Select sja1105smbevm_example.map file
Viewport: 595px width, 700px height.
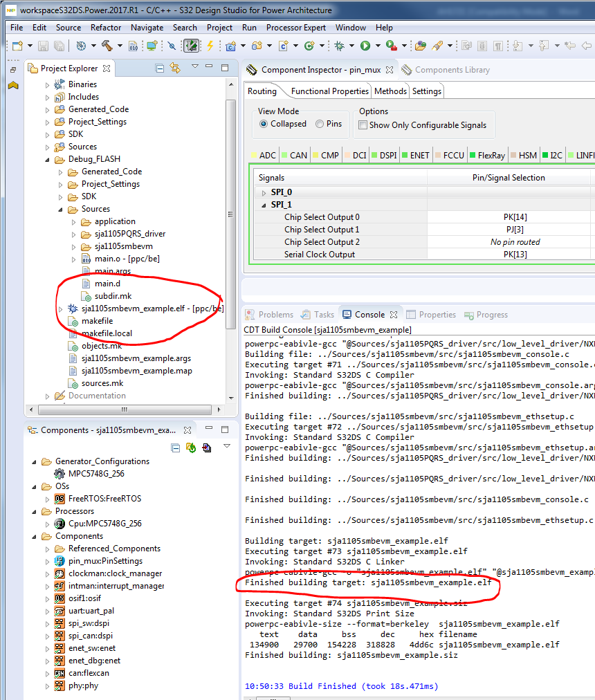coord(136,371)
